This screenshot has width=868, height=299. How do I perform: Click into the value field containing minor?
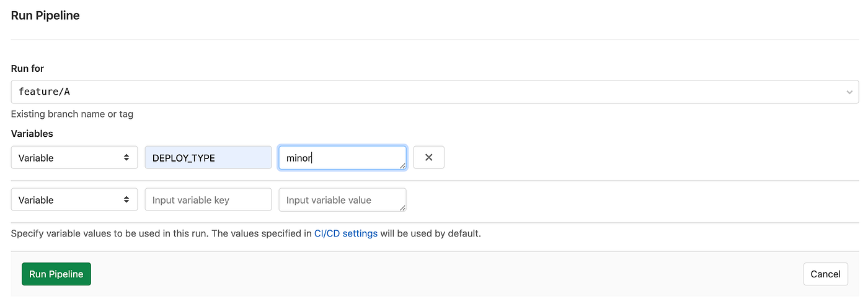tap(341, 157)
